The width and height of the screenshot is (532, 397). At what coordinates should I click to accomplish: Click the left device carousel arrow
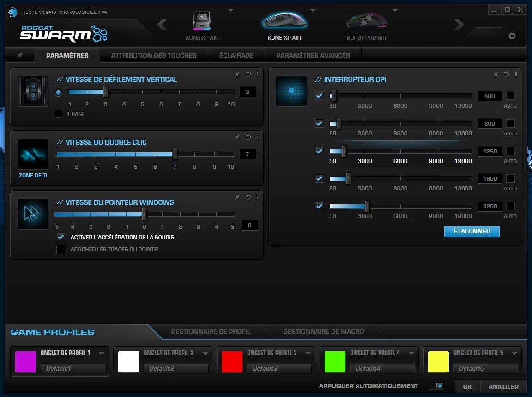(x=162, y=24)
